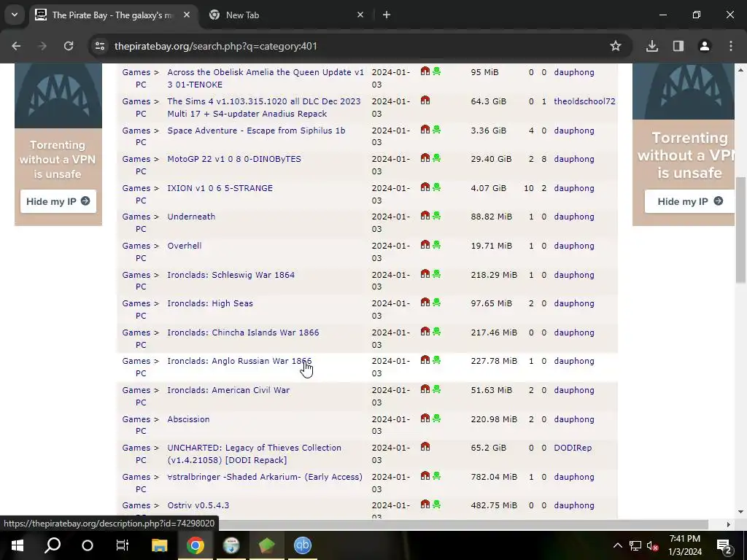Click the scrollbar down arrow
The width and height of the screenshot is (747, 560).
click(x=740, y=513)
